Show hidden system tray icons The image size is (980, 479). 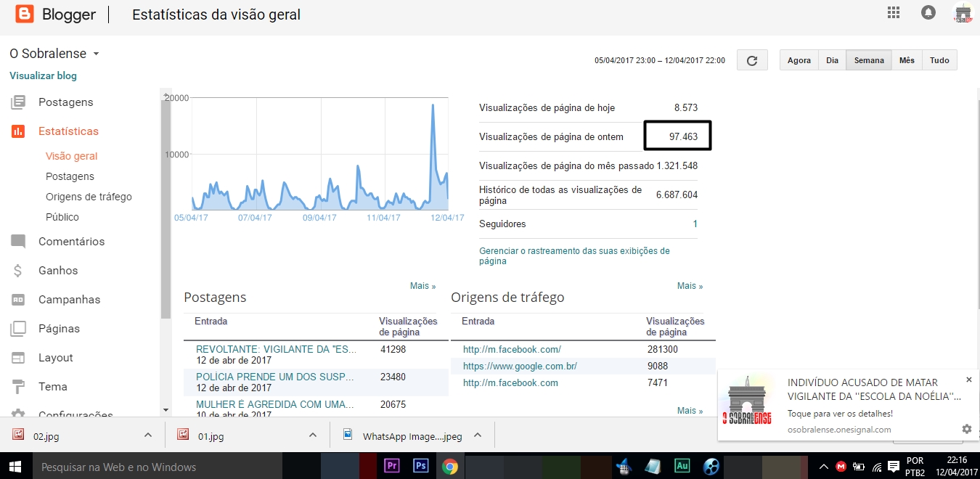pos(824,466)
